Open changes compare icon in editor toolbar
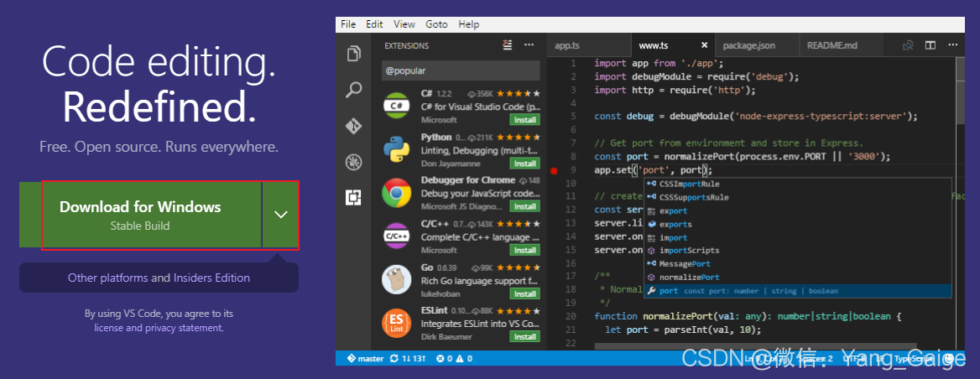 tap(908, 45)
